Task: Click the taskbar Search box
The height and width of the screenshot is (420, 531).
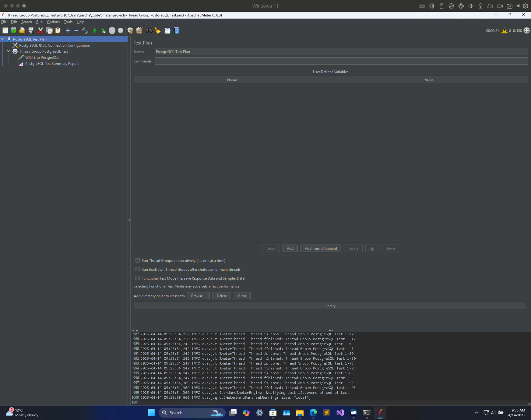Action: (192, 413)
